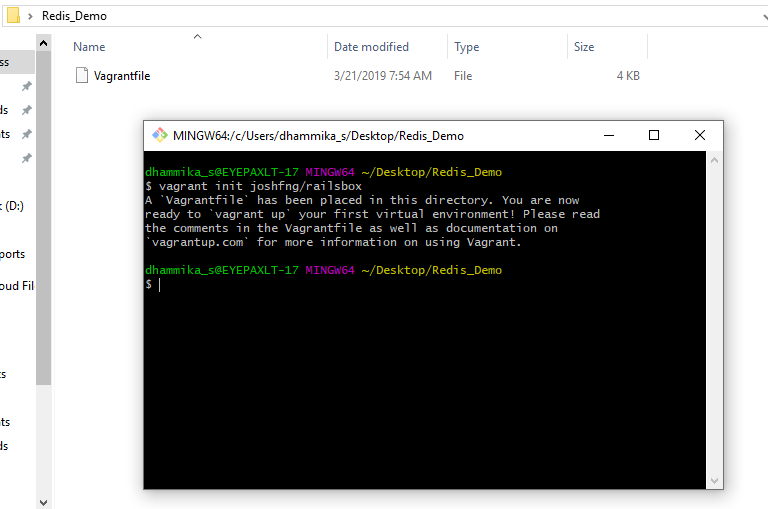Click Redis_Demo in the address bar
The image size is (768, 509).
coord(74,16)
